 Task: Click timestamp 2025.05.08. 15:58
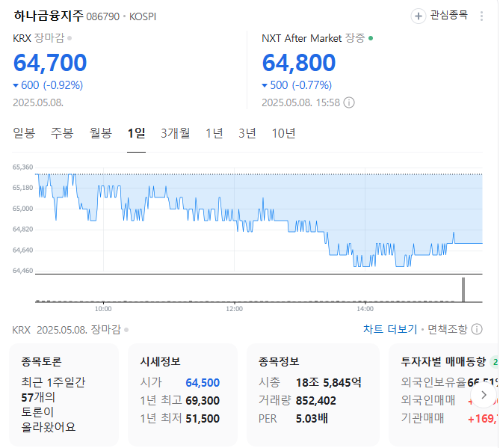coord(300,102)
